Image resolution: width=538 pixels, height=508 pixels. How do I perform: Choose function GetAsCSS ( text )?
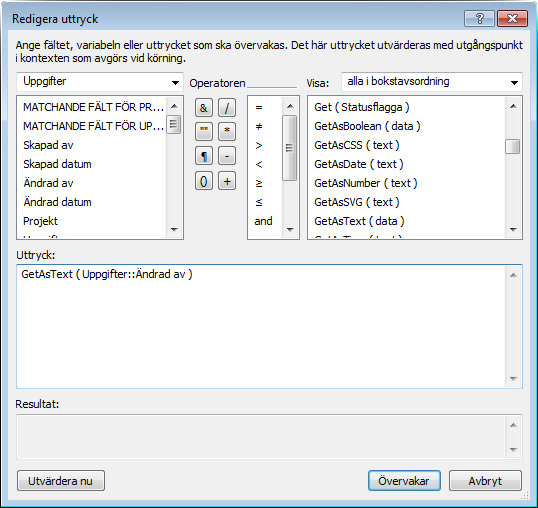click(x=407, y=145)
